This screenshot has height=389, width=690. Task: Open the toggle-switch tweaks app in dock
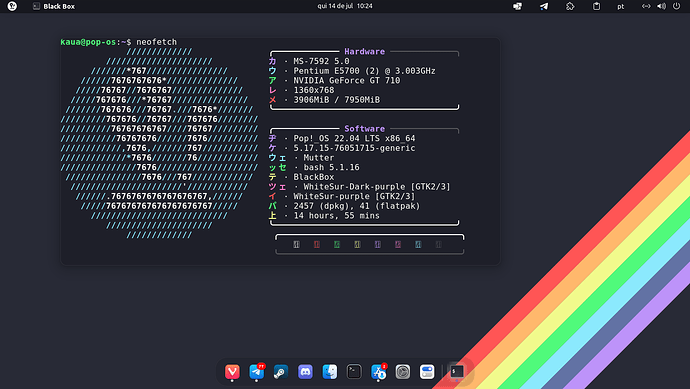[x=427, y=372]
